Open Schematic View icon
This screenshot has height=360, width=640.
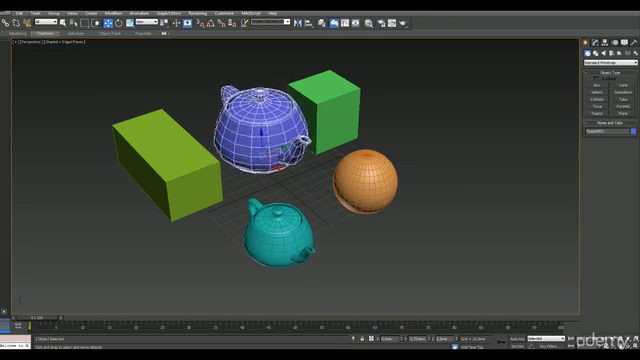click(356, 23)
